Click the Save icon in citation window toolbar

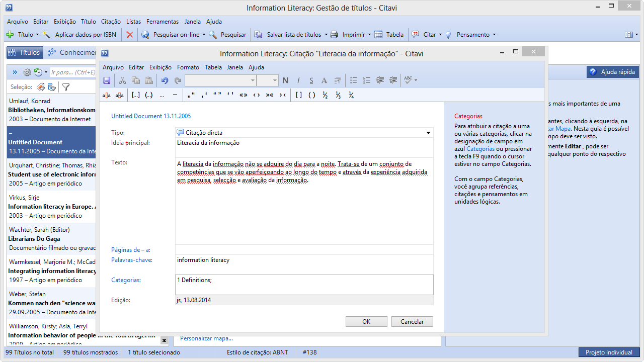pos(107,80)
